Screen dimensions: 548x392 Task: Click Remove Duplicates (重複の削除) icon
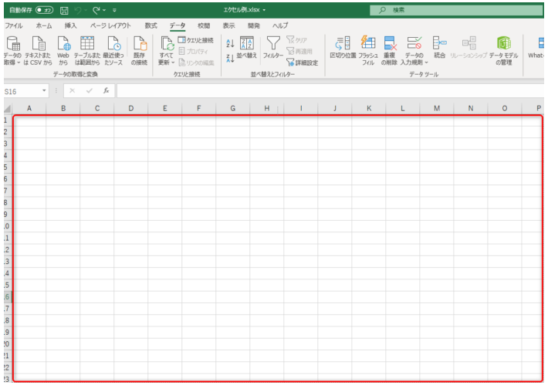click(x=391, y=48)
